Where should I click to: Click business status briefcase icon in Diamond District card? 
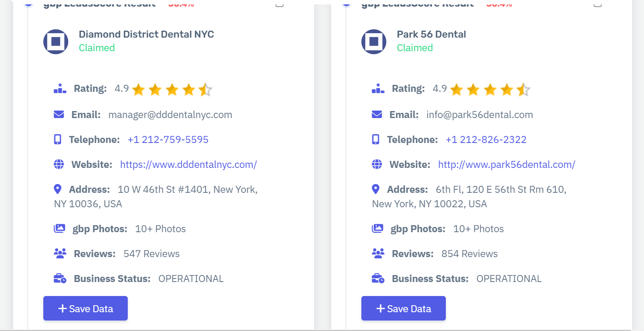pos(60,279)
